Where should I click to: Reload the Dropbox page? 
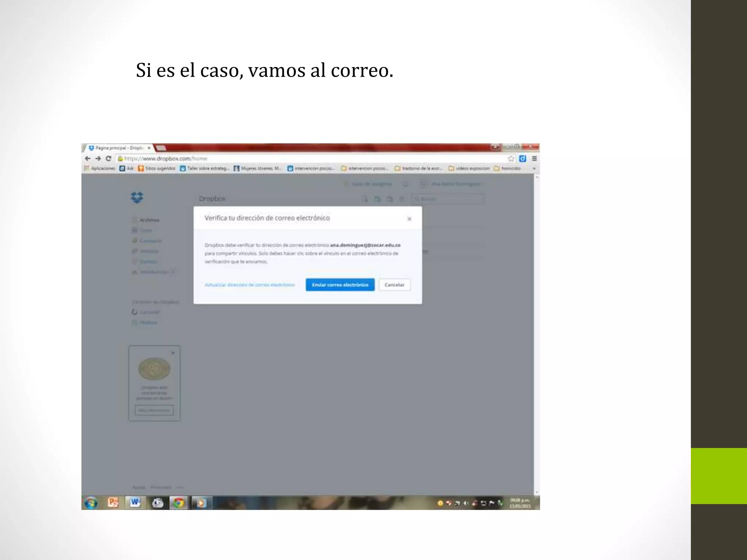[x=108, y=159]
